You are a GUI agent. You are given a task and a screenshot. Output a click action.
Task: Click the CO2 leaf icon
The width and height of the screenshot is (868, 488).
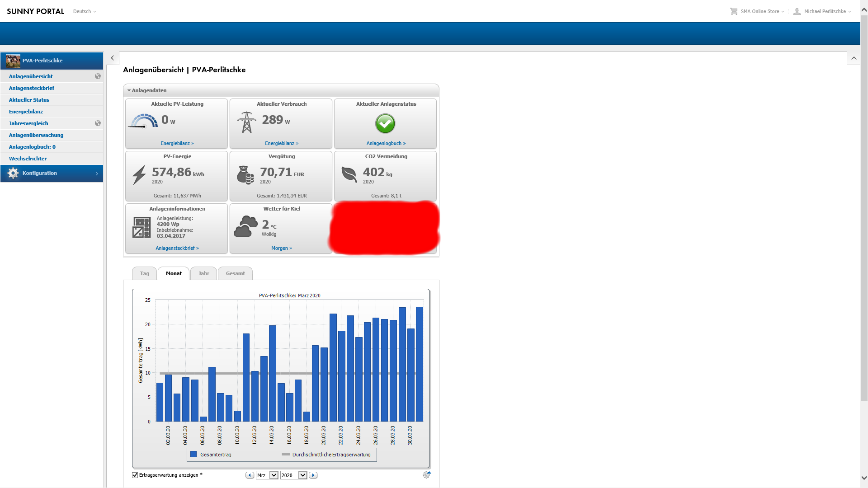349,174
